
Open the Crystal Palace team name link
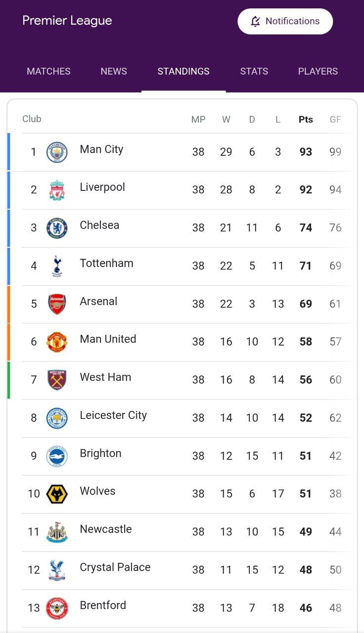115,567
